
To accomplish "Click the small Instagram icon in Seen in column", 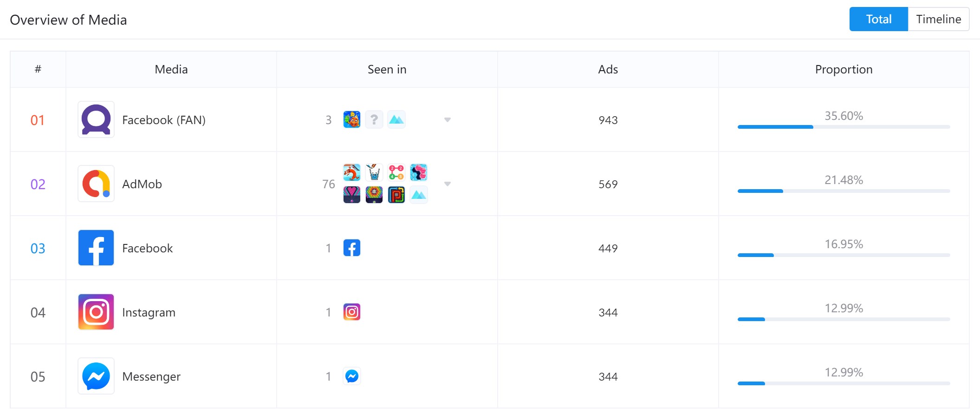I will click(x=352, y=312).
